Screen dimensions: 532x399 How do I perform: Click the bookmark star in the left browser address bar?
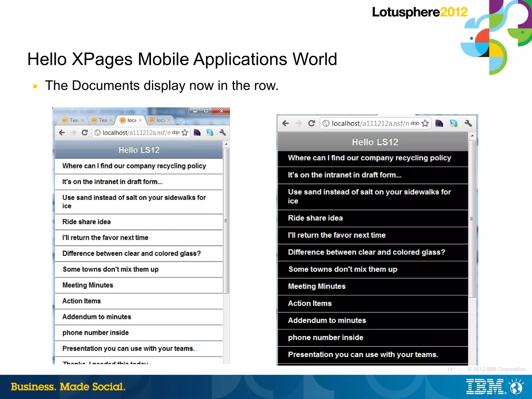click(185, 133)
